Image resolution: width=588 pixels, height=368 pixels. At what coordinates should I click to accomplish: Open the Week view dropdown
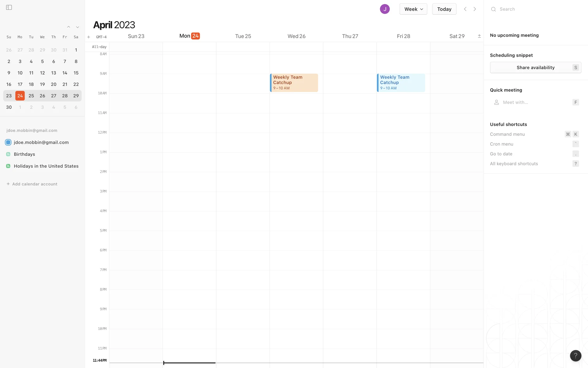[x=413, y=9]
